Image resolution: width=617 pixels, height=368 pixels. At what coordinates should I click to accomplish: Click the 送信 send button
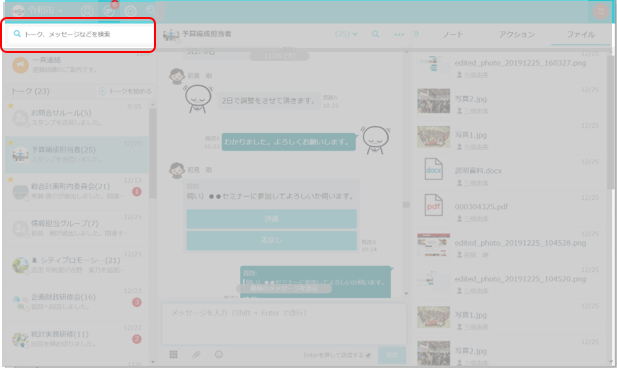tap(392, 355)
